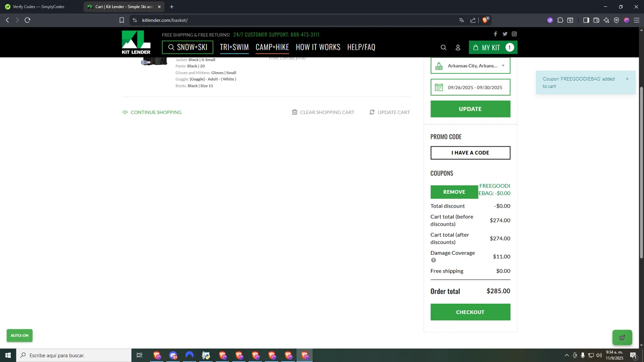644x362 pixels.
Task: Go back to the previous page
Action: pyautogui.click(x=7, y=20)
